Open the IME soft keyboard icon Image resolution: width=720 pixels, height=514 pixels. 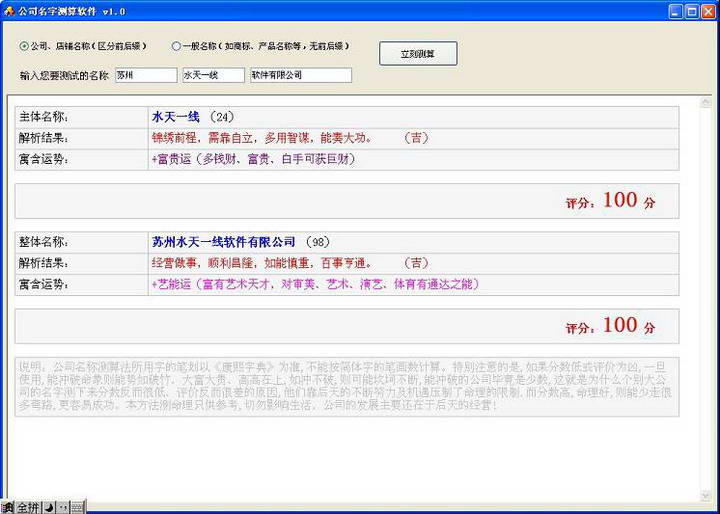pos(77,507)
